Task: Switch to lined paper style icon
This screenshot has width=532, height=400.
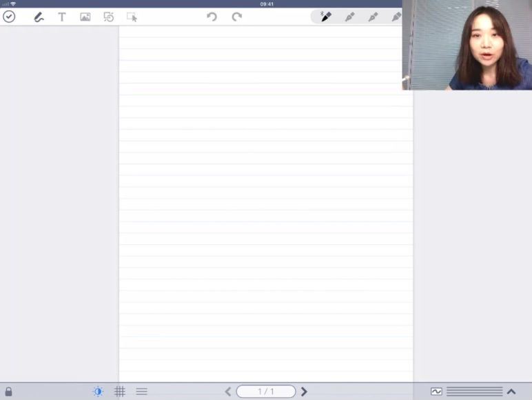Action: 141,392
